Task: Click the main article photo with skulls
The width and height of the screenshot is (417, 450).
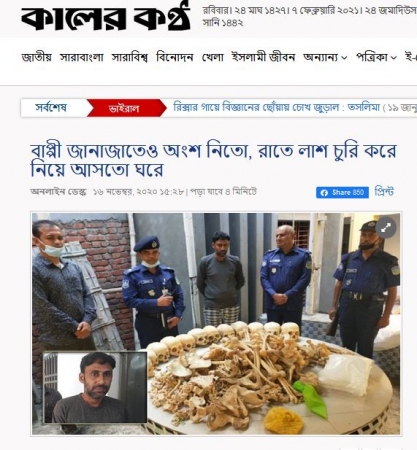Action: [216, 324]
